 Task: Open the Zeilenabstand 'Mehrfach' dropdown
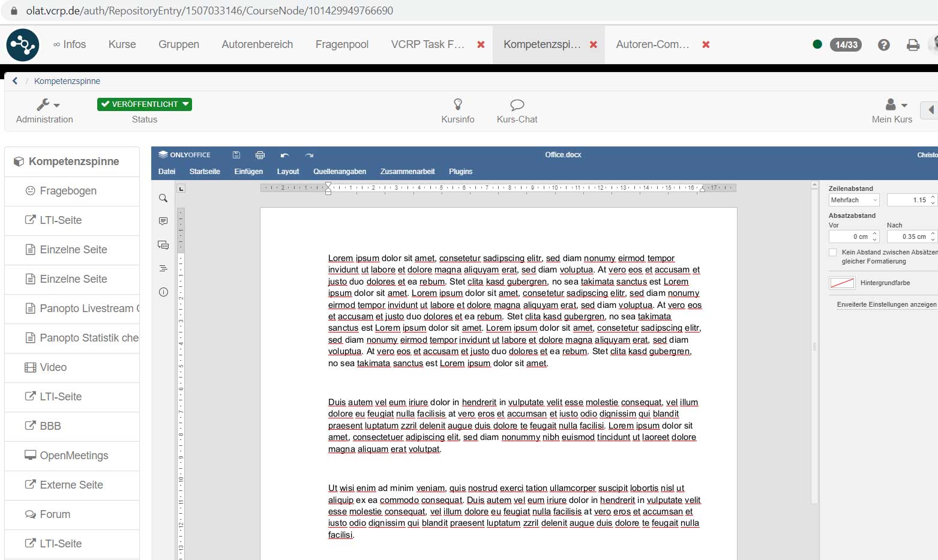(x=853, y=200)
